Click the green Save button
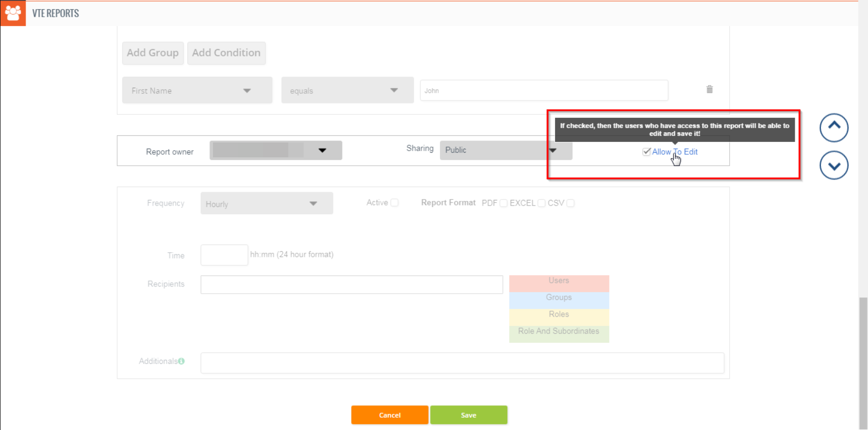The width and height of the screenshot is (868, 430). [x=469, y=415]
